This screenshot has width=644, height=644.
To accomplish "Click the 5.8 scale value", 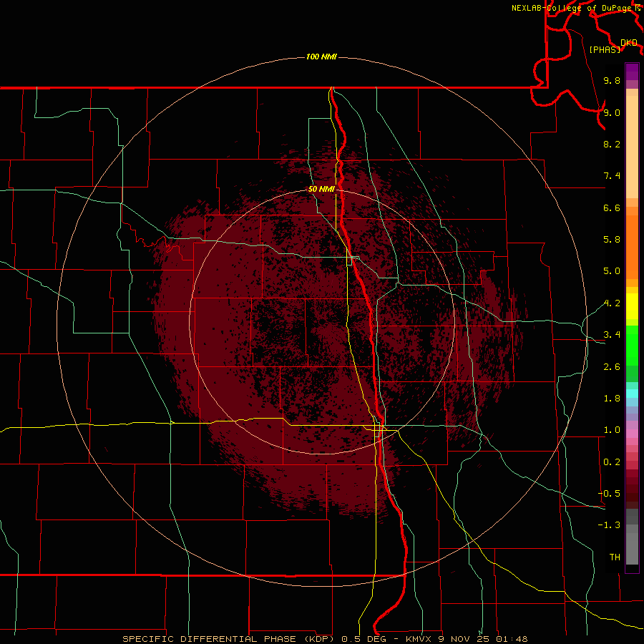I will click(x=612, y=240).
